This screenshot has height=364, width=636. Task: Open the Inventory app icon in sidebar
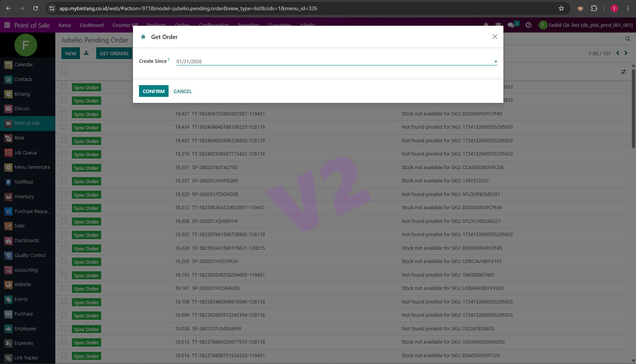click(8, 197)
